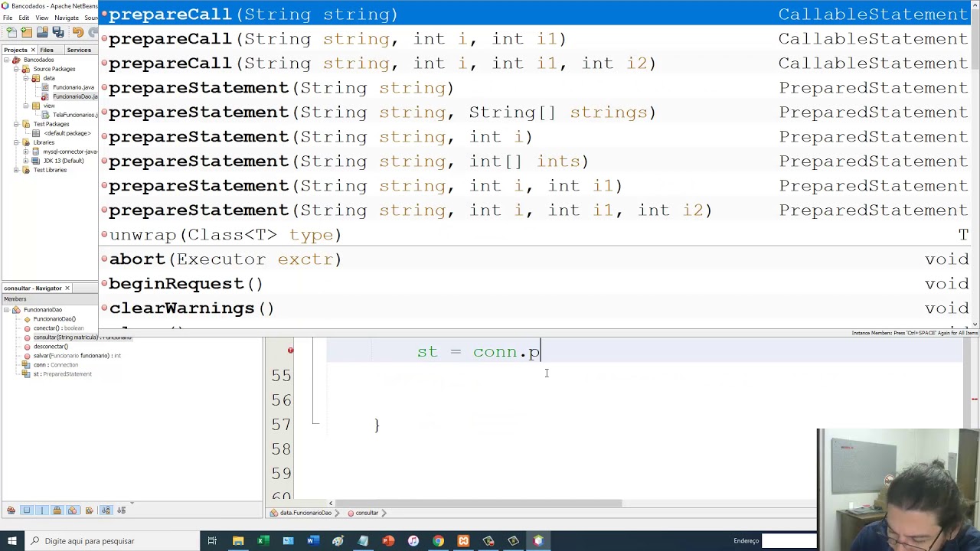Collapse the Test Packages node
The height and width of the screenshot is (551, 980).
(x=16, y=124)
